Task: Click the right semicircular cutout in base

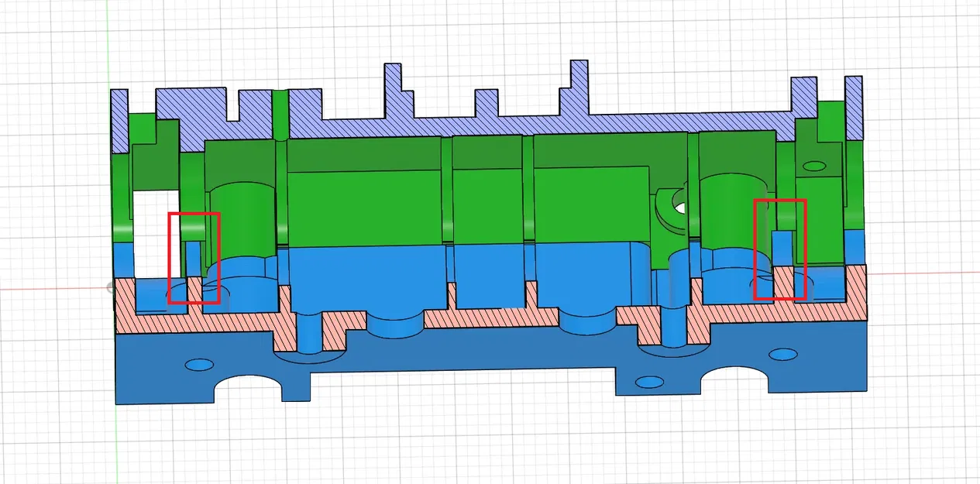Action: (735, 379)
